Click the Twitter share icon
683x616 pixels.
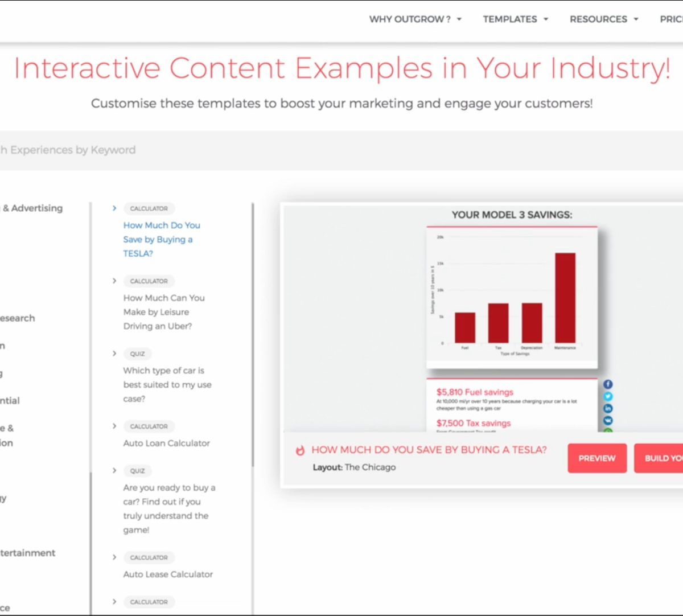pos(608,396)
